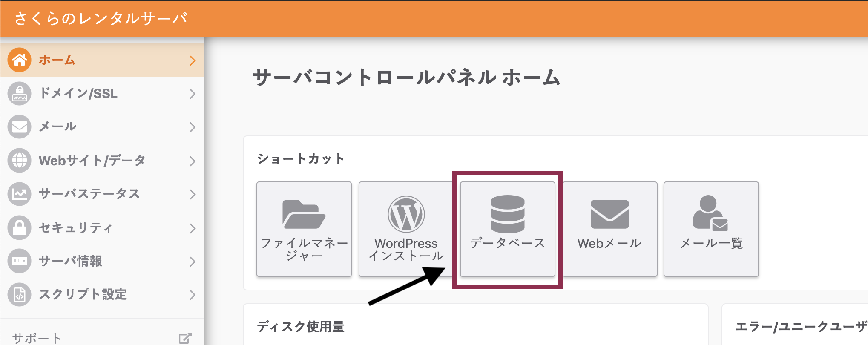Click the ショートカット section heading
The width and height of the screenshot is (868, 345).
[x=301, y=159]
